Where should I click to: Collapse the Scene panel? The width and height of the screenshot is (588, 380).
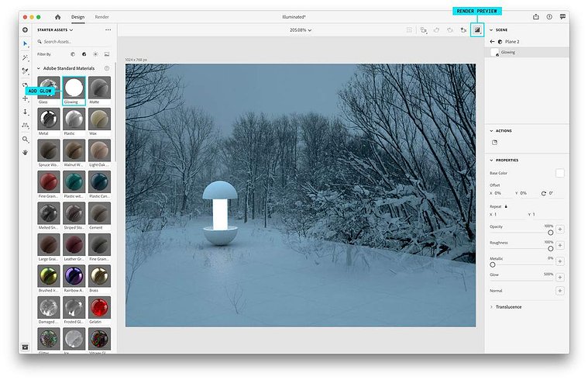491,29
